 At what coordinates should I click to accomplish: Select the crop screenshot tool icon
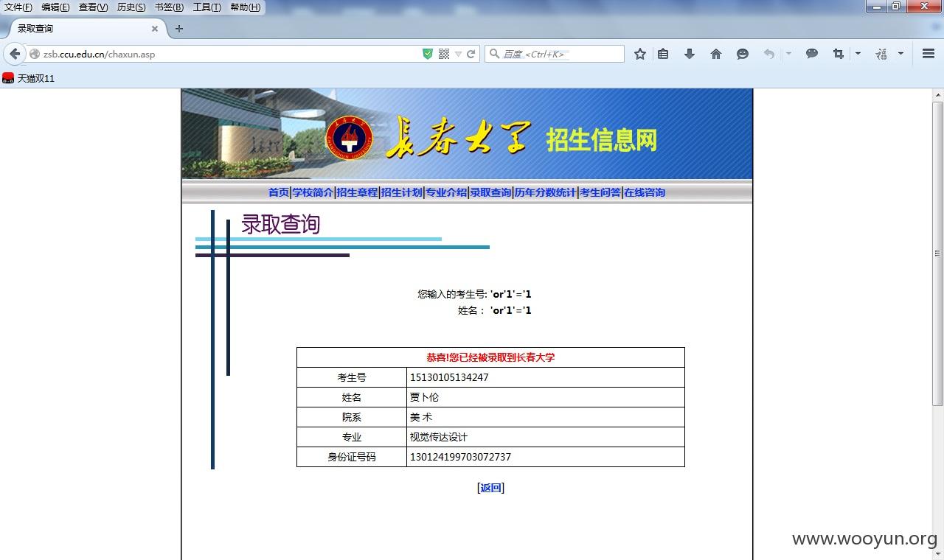pyautogui.click(x=839, y=54)
